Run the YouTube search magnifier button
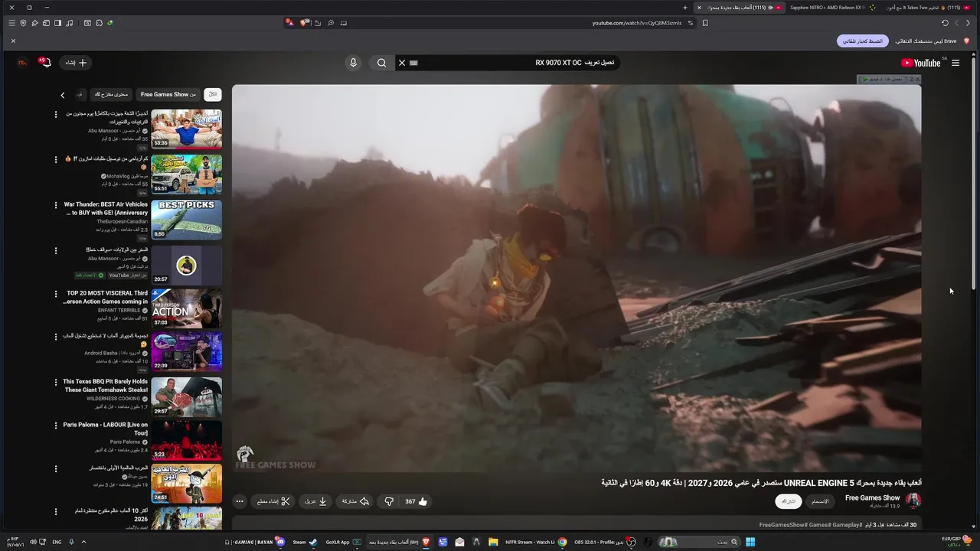 tap(381, 63)
